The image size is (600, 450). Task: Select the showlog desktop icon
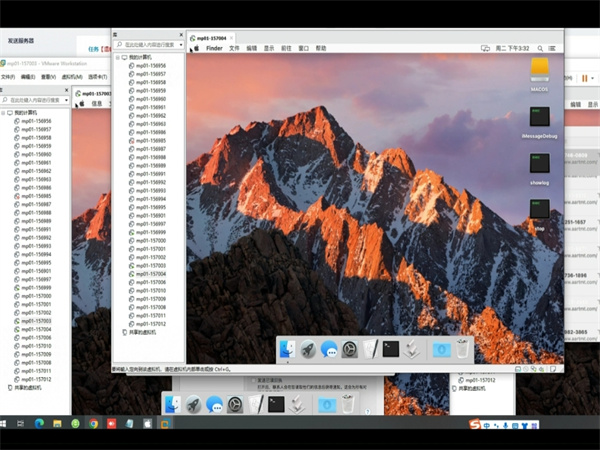pyautogui.click(x=540, y=164)
